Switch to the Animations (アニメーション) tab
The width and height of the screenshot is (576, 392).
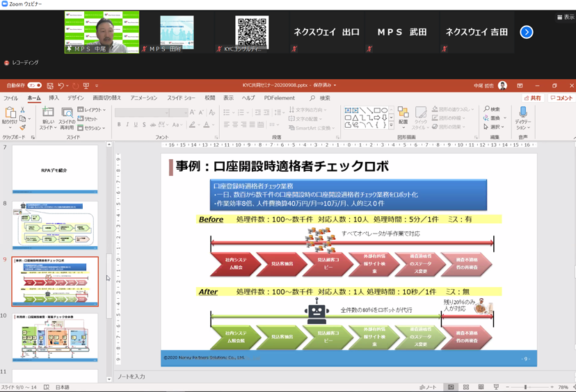(144, 98)
